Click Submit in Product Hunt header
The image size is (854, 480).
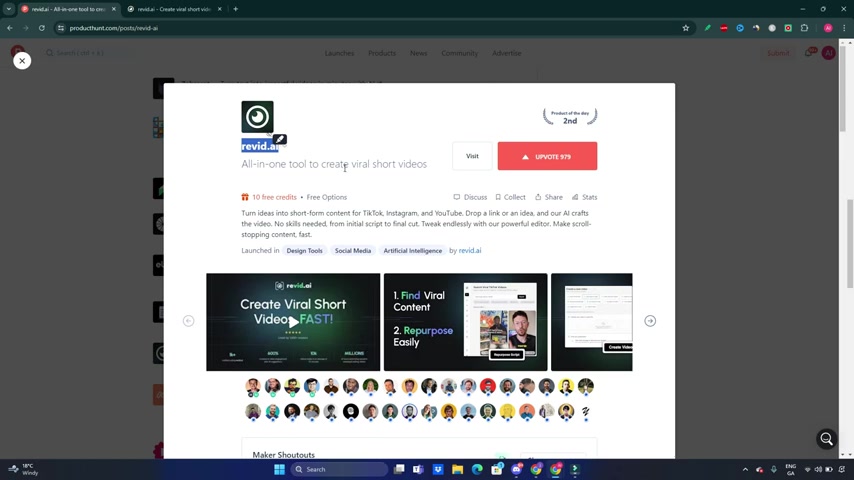[x=778, y=53]
